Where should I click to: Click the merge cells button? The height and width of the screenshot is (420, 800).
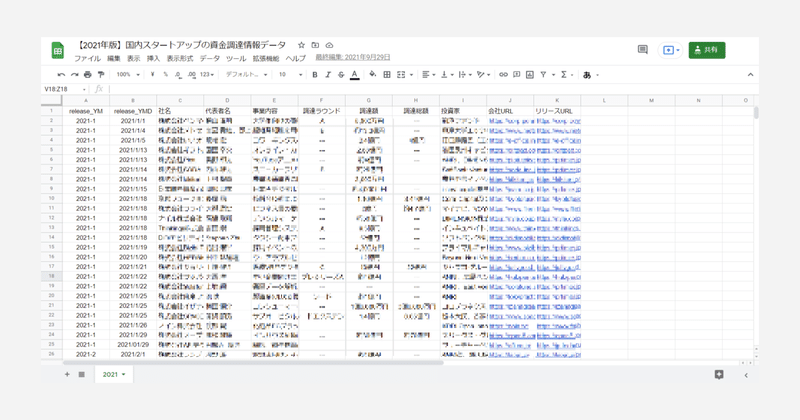click(x=401, y=75)
